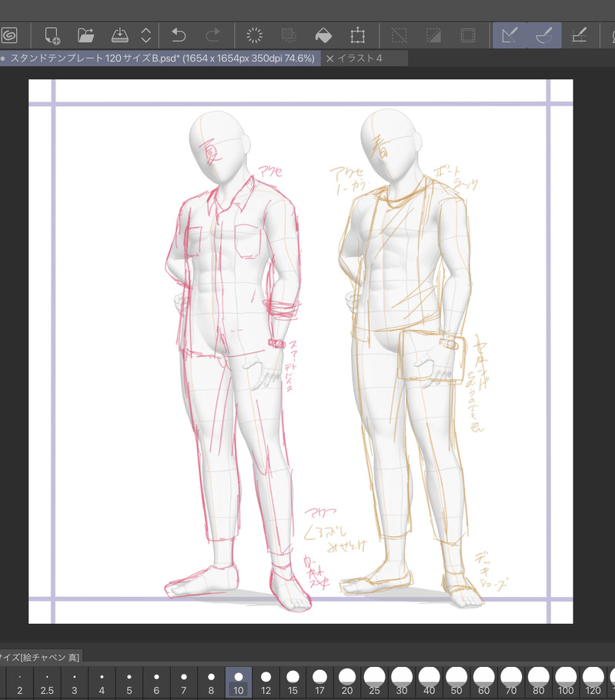615x700 pixels.
Task: Select brush size 100
Action: tap(566, 682)
